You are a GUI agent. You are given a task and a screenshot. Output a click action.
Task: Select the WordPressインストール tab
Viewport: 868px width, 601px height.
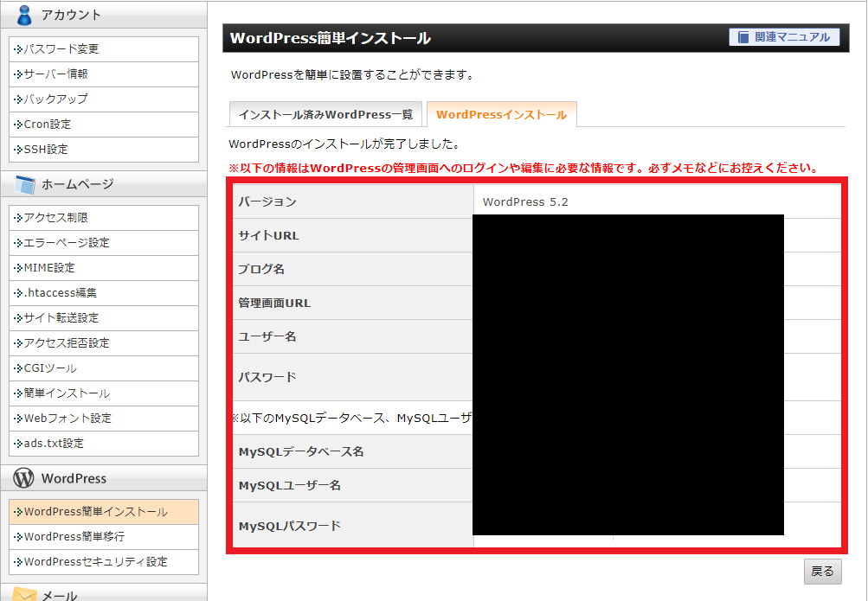[x=501, y=114]
